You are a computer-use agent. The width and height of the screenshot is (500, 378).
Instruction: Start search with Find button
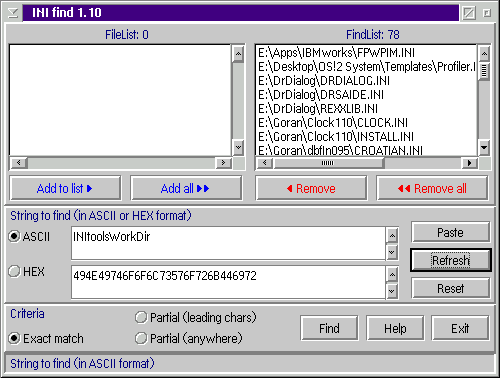pos(329,328)
